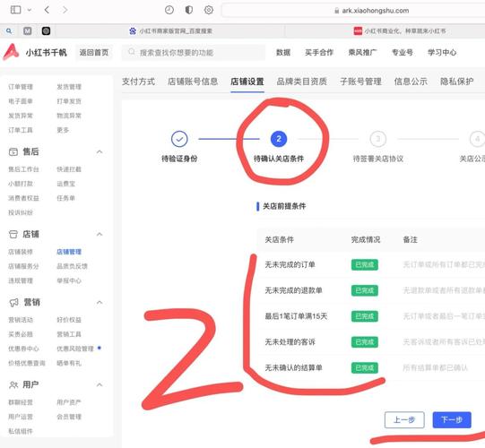
Task: Click the blue 下一步 button
Action: tap(452, 420)
